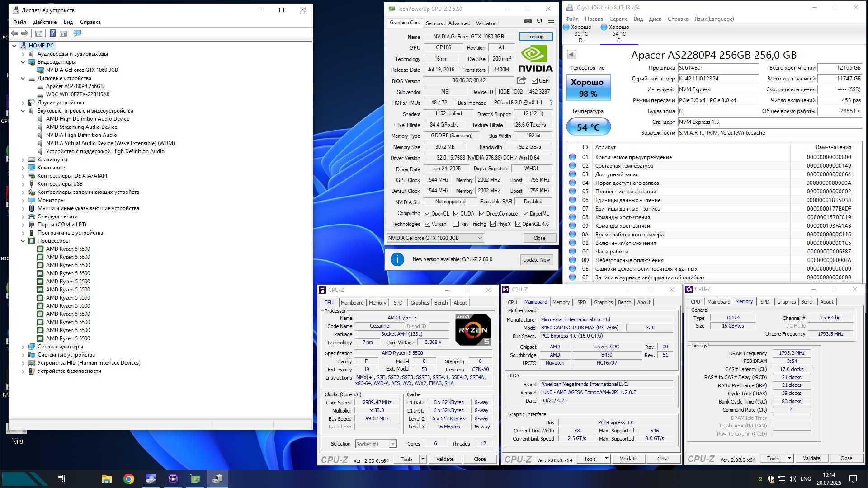Open Google Chrome from the taskbar
This screenshot has width=868, height=488.
[129, 479]
